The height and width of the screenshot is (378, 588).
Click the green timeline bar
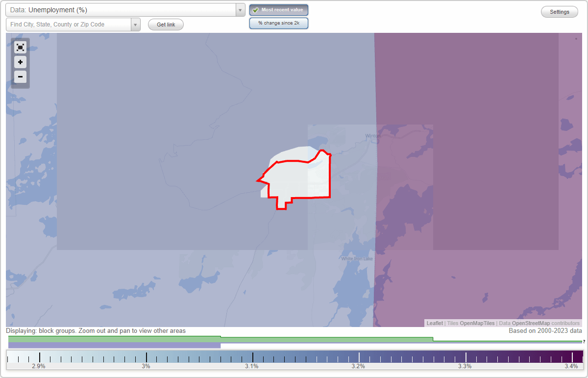220,339
